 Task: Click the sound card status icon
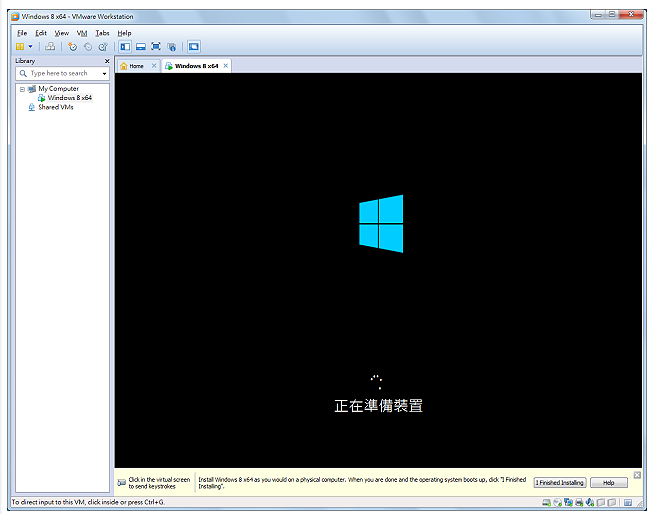[x=590, y=502]
